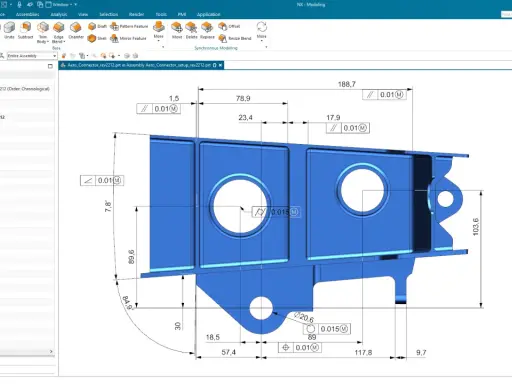Viewport: 512px width, 384px height.
Task: Click the orange selection filter icon
Action: click(x=64, y=56)
